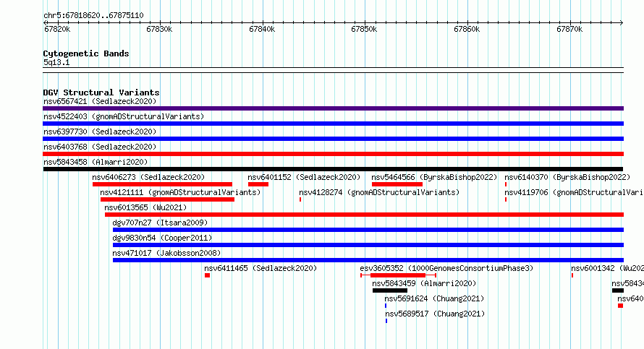The image size is (644, 349).
Task: Click the nsv471017 blue variant bar
Action: tap(368, 260)
